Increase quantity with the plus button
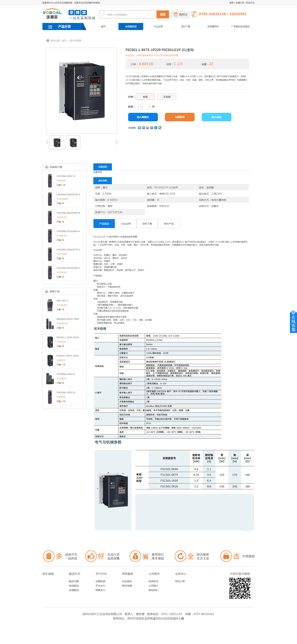The image size is (297, 644). [150, 107]
